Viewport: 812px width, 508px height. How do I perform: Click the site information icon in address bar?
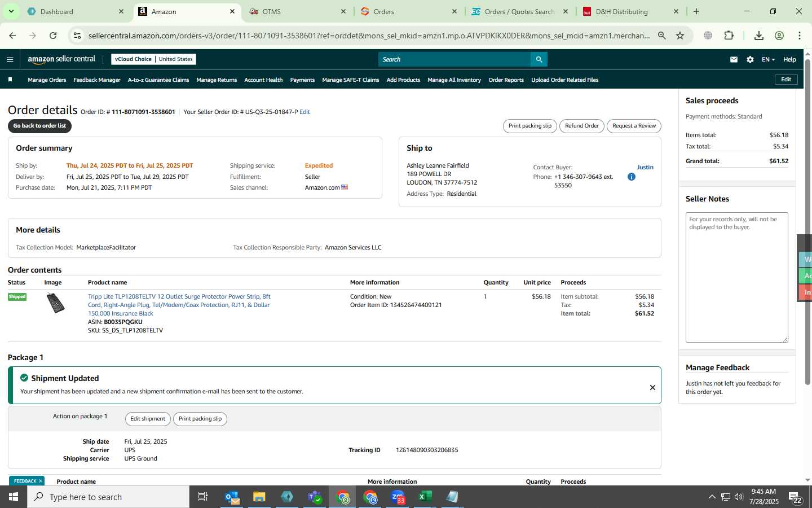pos(77,36)
